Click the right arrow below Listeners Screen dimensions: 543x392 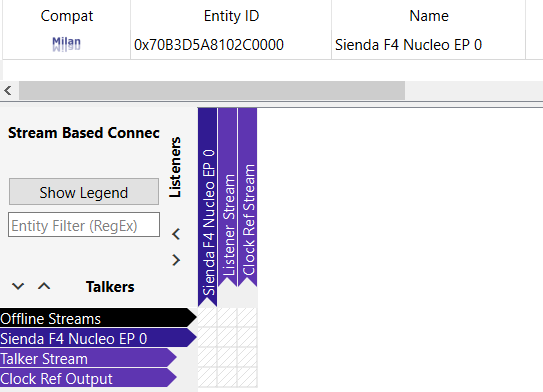coord(176,260)
